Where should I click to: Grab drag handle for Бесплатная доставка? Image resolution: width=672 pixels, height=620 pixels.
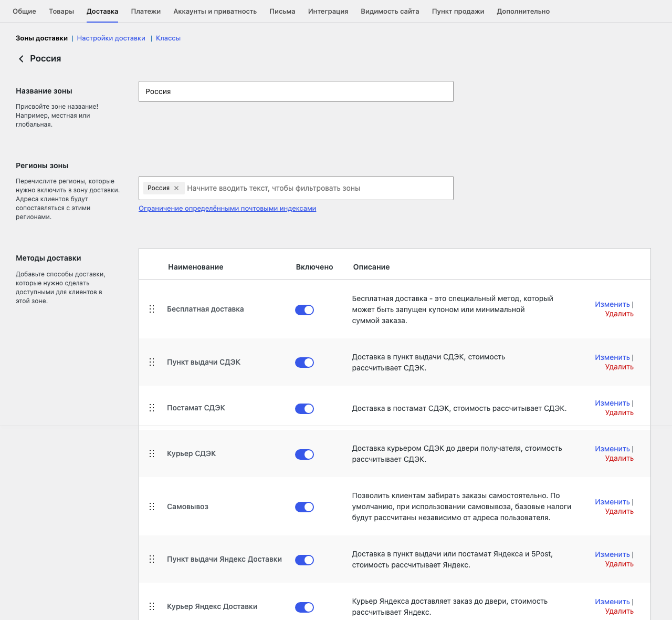click(x=152, y=309)
